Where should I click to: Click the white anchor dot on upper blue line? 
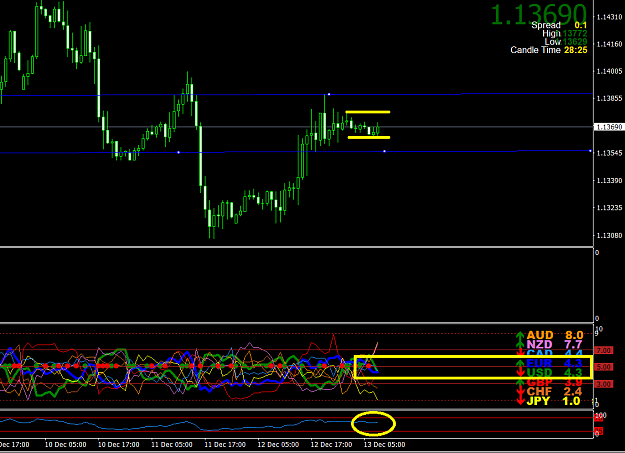[x=329, y=95]
